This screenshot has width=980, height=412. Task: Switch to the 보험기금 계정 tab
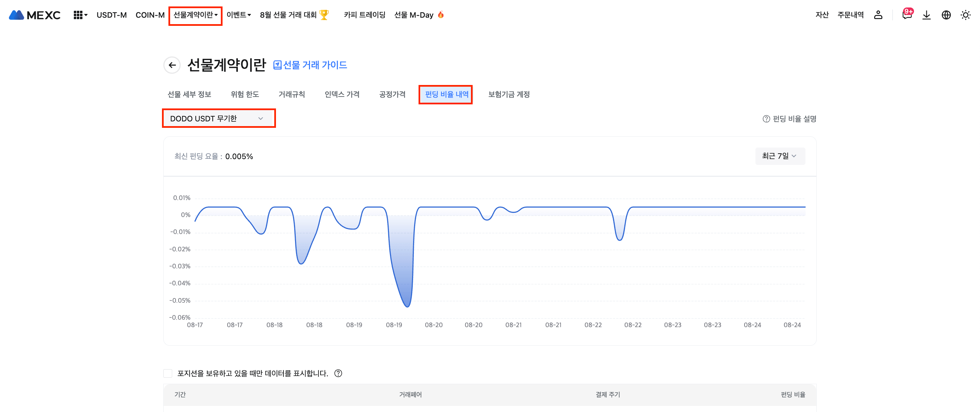click(x=509, y=94)
